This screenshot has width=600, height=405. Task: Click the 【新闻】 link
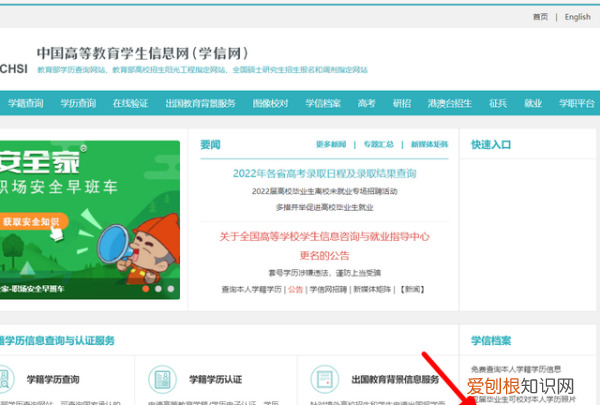point(412,289)
